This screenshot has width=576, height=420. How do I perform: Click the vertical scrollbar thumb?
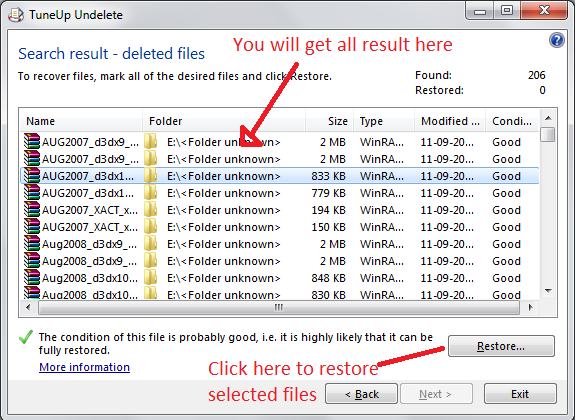pos(548,134)
